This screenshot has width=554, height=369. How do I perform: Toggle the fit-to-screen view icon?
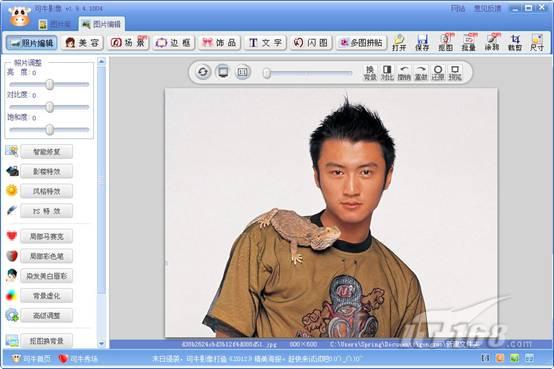click(223, 72)
